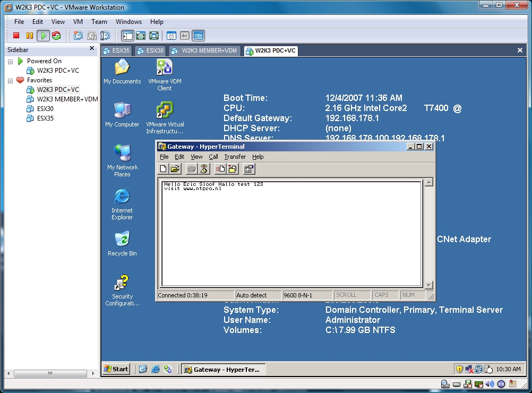Suspend the virtual machine with the pause icon
Screen dimensions: 532x393
[30, 35]
